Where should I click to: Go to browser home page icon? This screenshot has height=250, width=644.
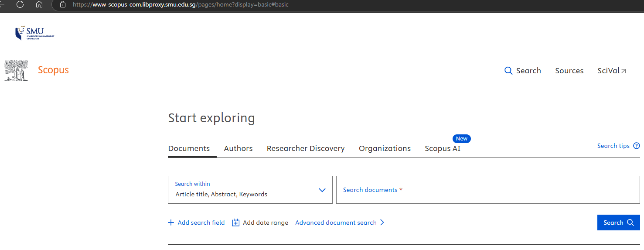coord(39,4)
